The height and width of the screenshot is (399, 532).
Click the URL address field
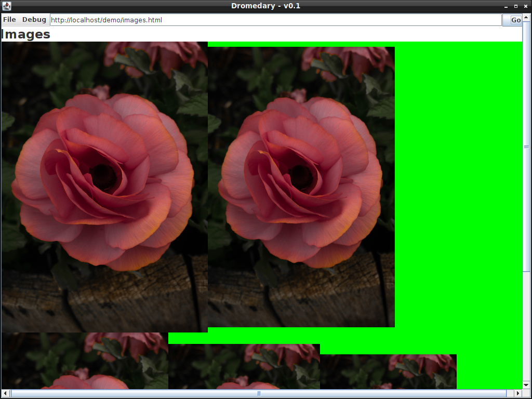point(276,20)
